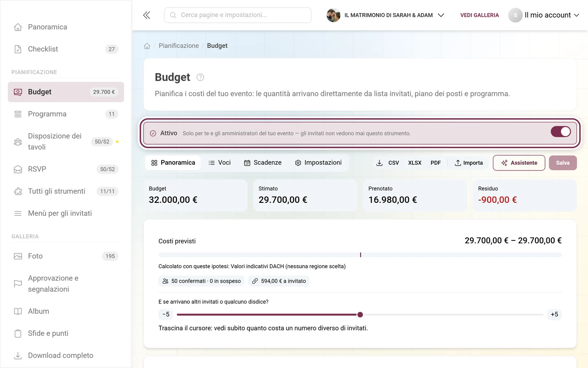
Task: Open Foto gallery section
Action: point(66,256)
